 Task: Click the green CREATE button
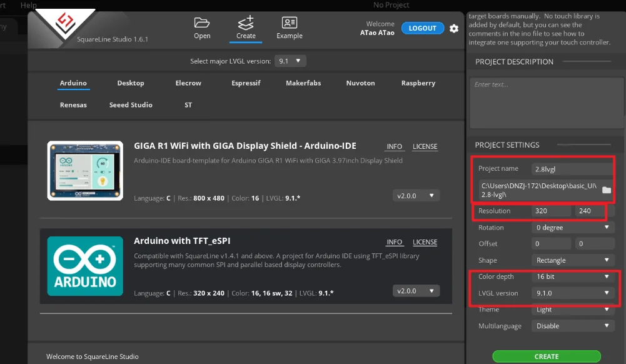(x=546, y=356)
